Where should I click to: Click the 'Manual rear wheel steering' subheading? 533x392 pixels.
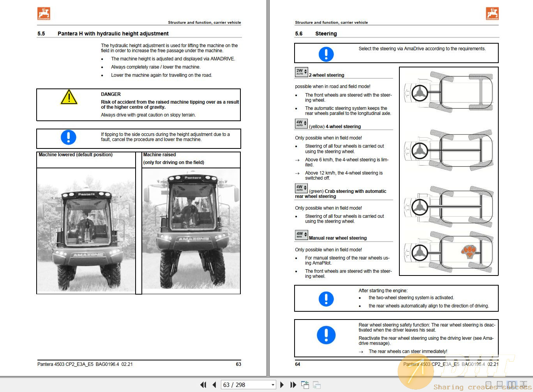(x=338, y=238)
